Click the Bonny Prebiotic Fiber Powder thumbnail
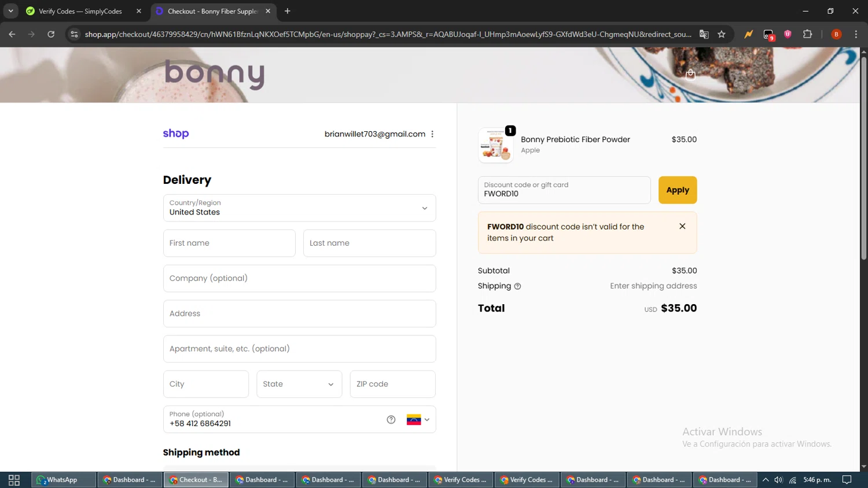The image size is (868, 488). pyautogui.click(x=496, y=145)
